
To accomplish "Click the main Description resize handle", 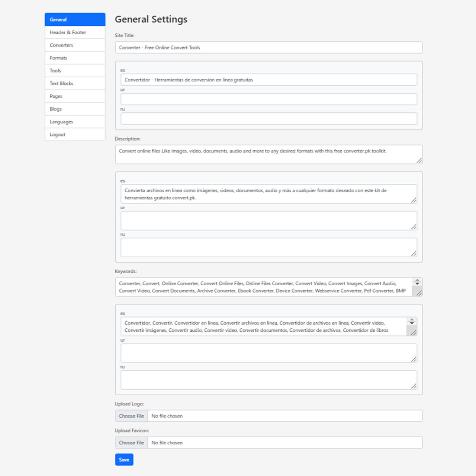I will click(x=419, y=161).
